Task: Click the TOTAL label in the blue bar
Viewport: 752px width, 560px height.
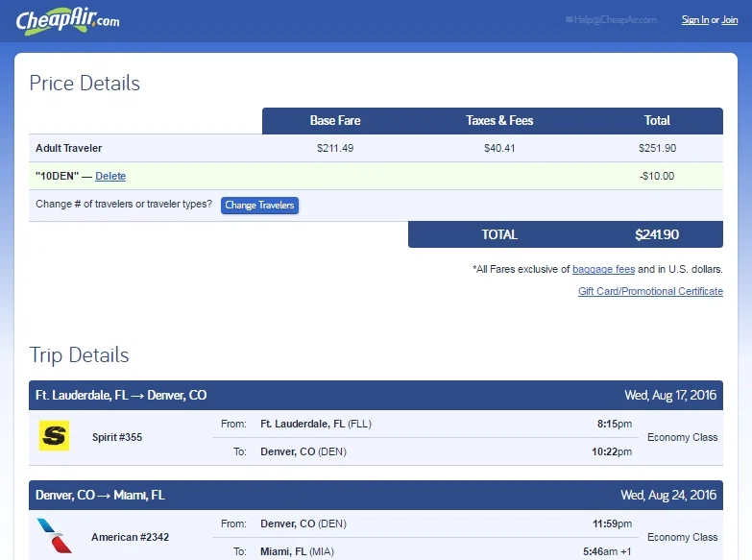Action: 499,234
